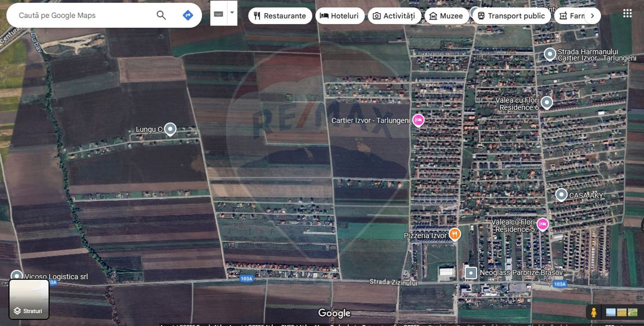Screen dimensions: 644x326
Task: Click the search magnifier icon
Action: pos(161,15)
